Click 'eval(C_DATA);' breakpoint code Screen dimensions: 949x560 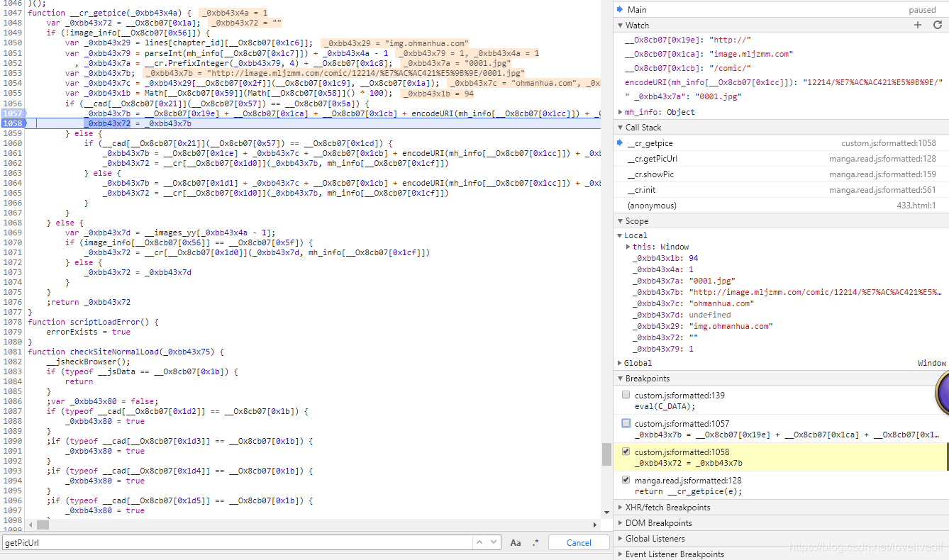(665, 406)
